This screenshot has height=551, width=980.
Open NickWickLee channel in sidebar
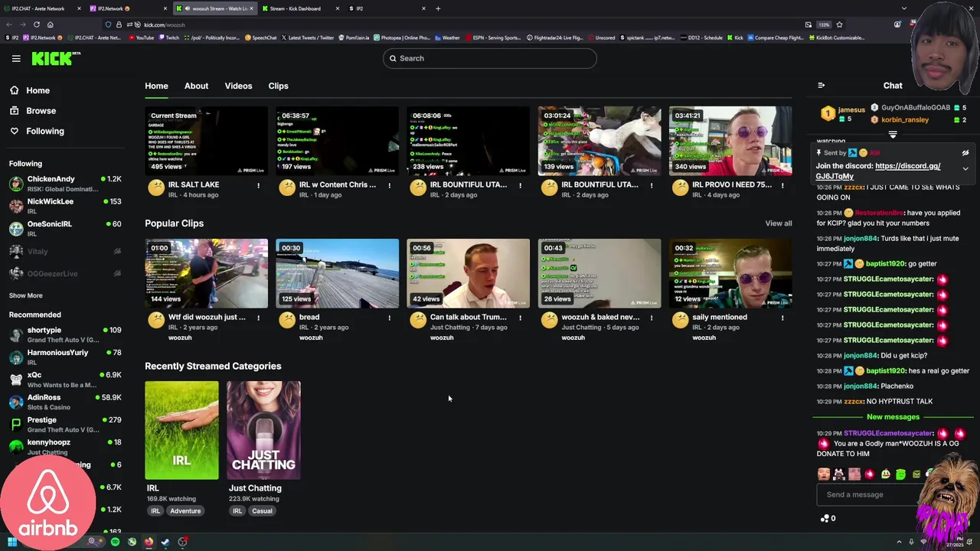tap(65, 206)
